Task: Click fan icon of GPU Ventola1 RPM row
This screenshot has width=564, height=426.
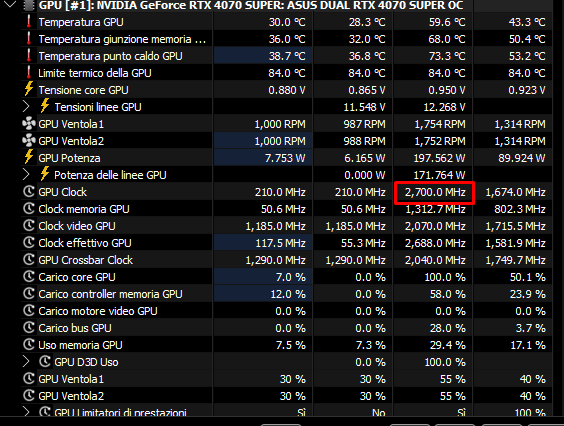Action: pyautogui.click(x=29, y=123)
